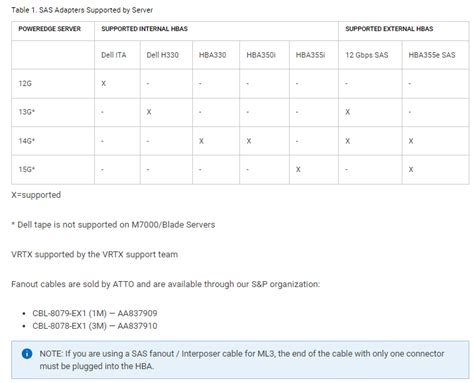Click the blue info icon in the note
This screenshot has height=383, width=474.
pos(27,354)
